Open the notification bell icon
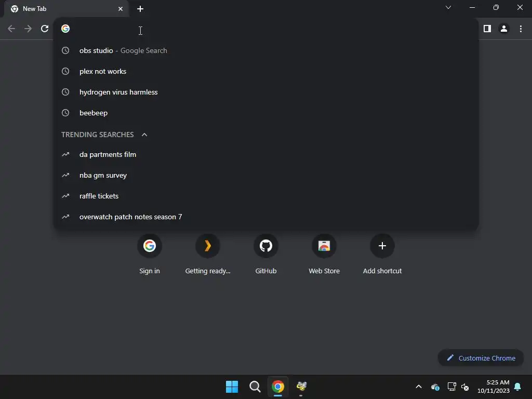The height and width of the screenshot is (399, 532). click(518, 387)
